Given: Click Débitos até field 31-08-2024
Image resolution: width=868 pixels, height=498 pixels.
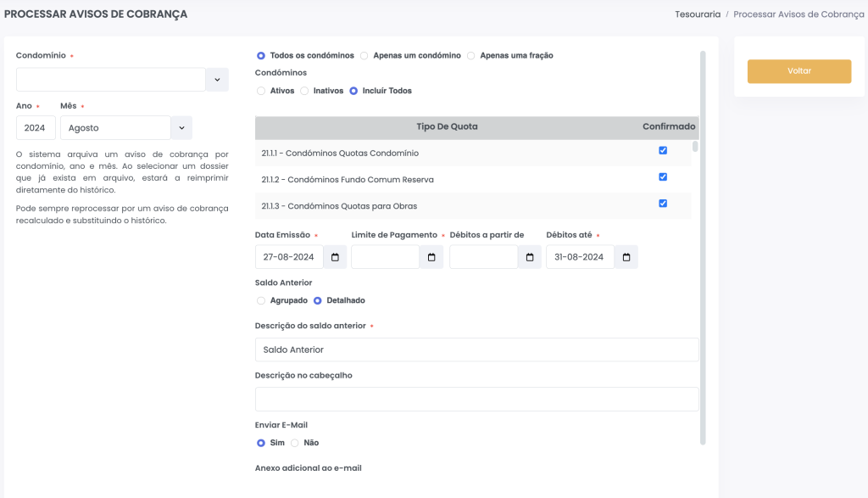Looking at the screenshot, I should (x=580, y=257).
